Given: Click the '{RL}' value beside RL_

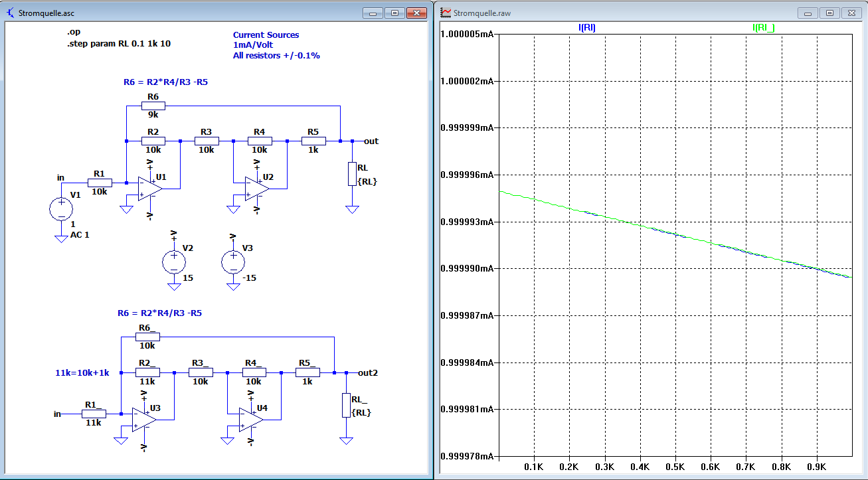Looking at the screenshot, I should coord(361,412).
